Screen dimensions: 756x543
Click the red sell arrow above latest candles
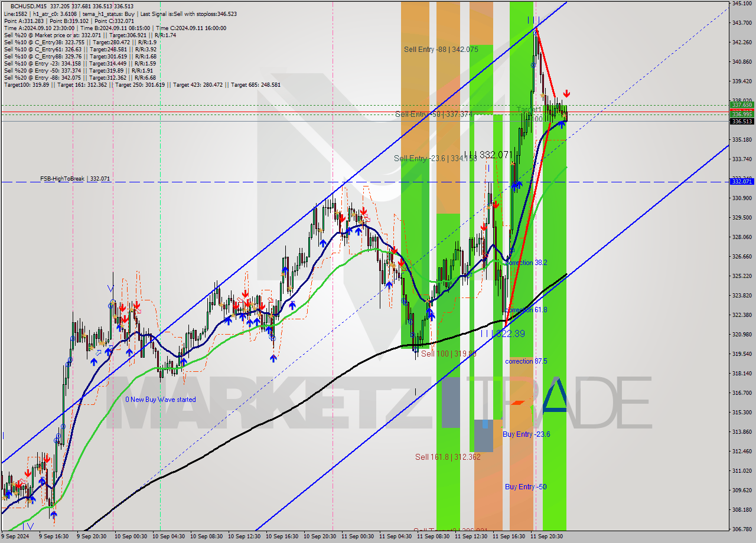[x=566, y=94]
